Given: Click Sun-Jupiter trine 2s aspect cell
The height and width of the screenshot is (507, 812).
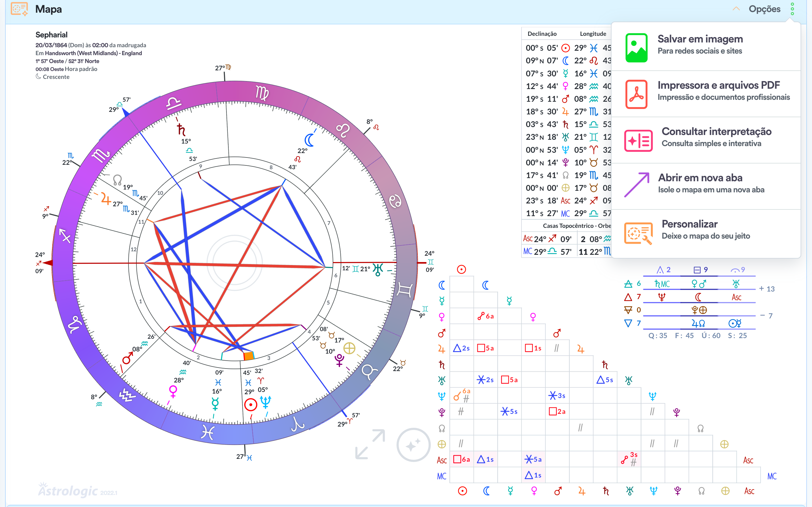Looking at the screenshot, I should point(462,348).
